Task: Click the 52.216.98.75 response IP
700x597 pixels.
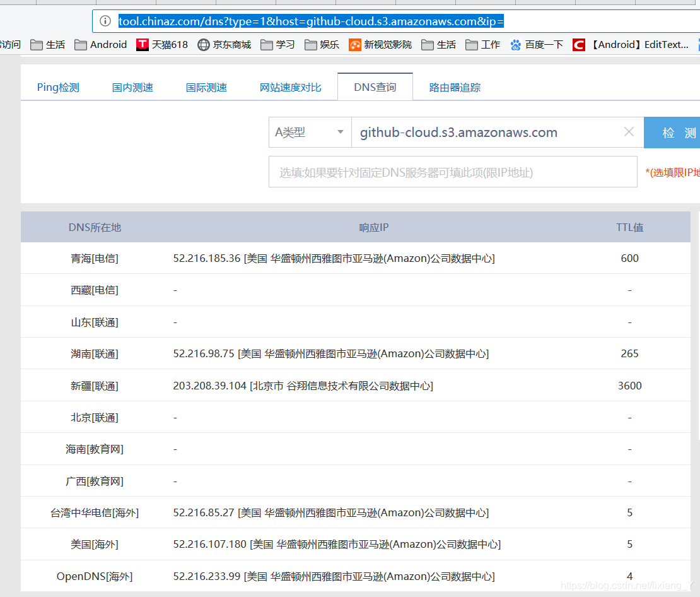Action: pyautogui.click(x=204, y=353)
